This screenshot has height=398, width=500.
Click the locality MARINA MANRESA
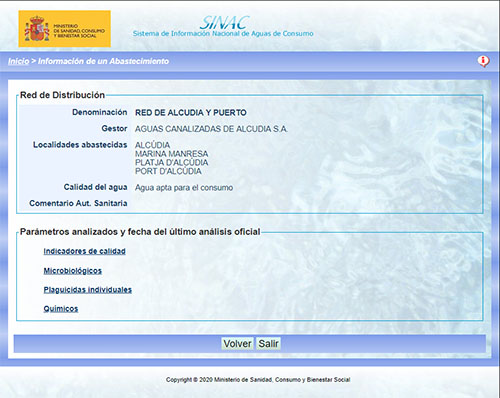171,154
